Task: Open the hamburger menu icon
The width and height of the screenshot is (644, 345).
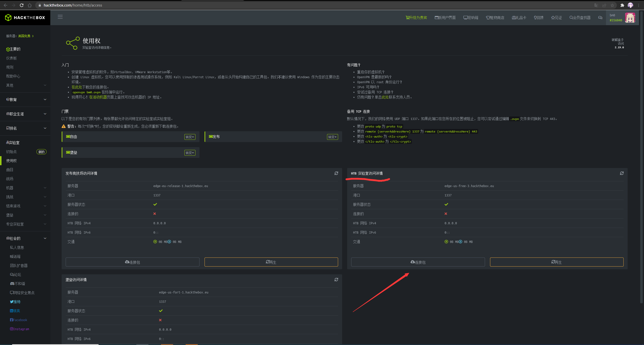Action: pyautogui.click(x=60, y=17)
